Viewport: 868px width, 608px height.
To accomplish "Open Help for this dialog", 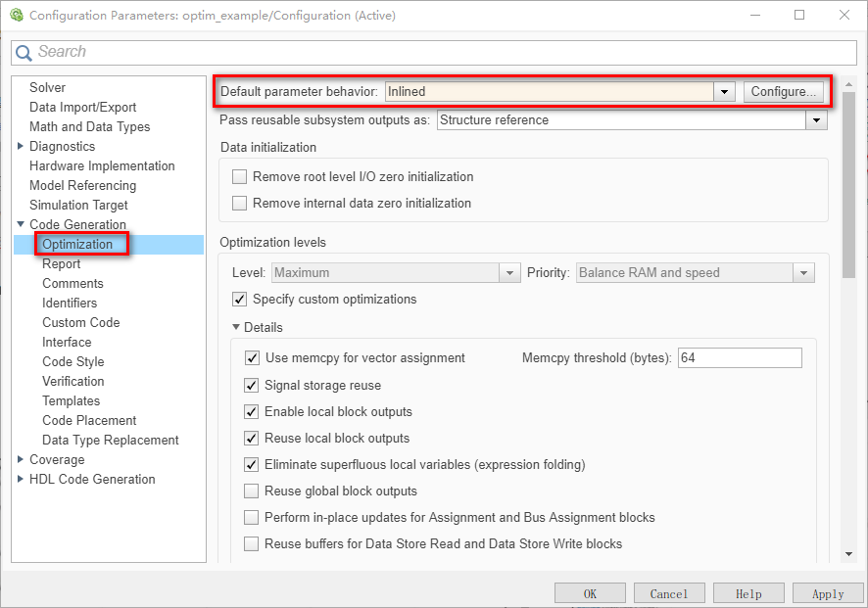I will [x=748, y=594].
